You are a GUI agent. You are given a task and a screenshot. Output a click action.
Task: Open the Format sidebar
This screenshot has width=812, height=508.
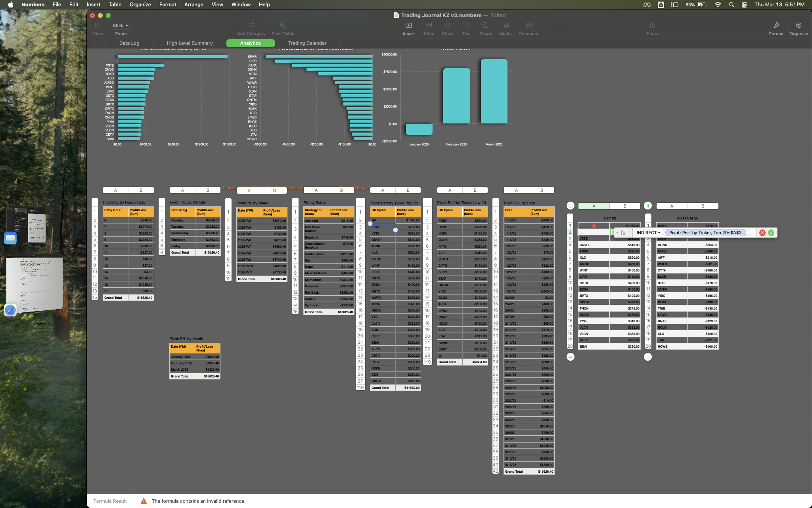[776, 25]
